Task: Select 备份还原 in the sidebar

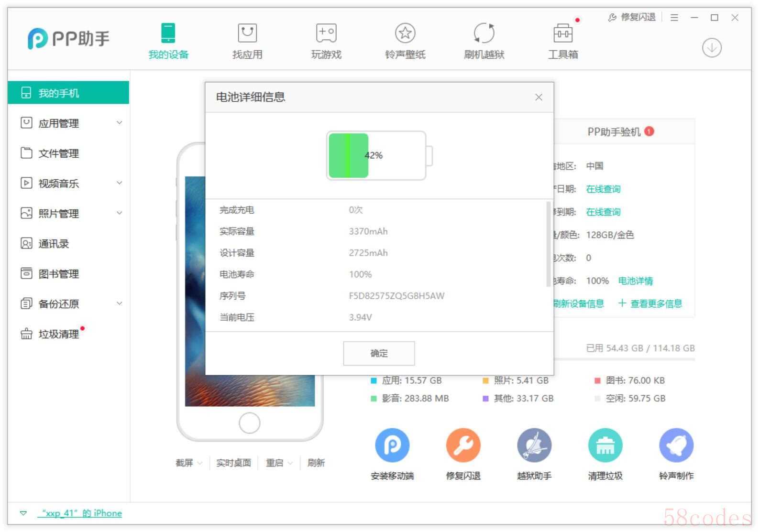Action: 59,304
